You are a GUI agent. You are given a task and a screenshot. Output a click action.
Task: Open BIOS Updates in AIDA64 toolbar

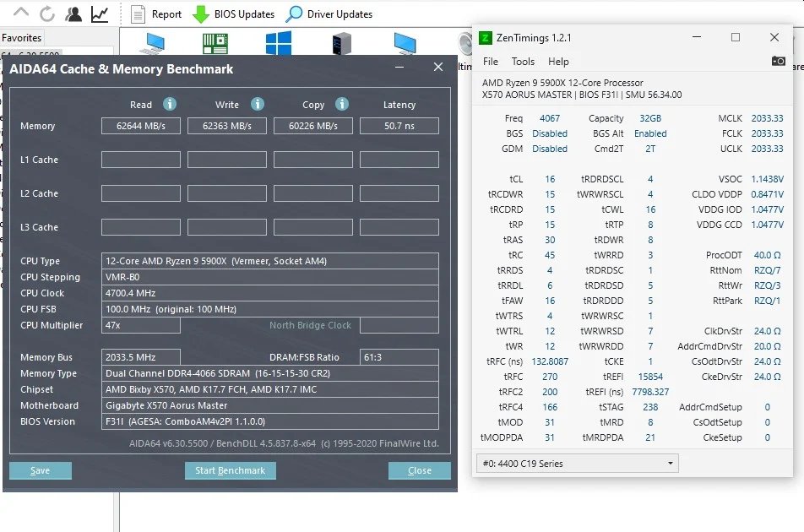(x=233, y=14)
